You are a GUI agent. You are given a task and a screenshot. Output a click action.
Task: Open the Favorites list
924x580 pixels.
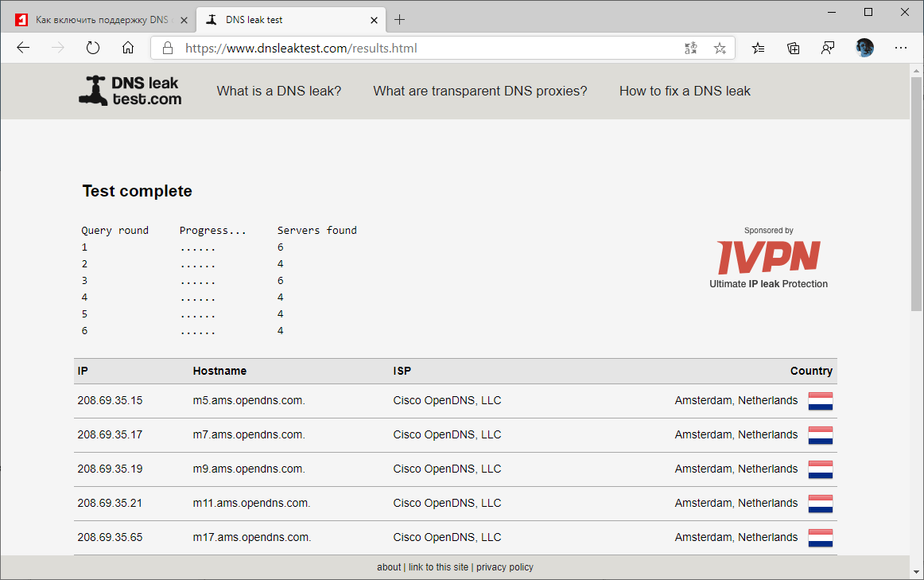point(759,49)
